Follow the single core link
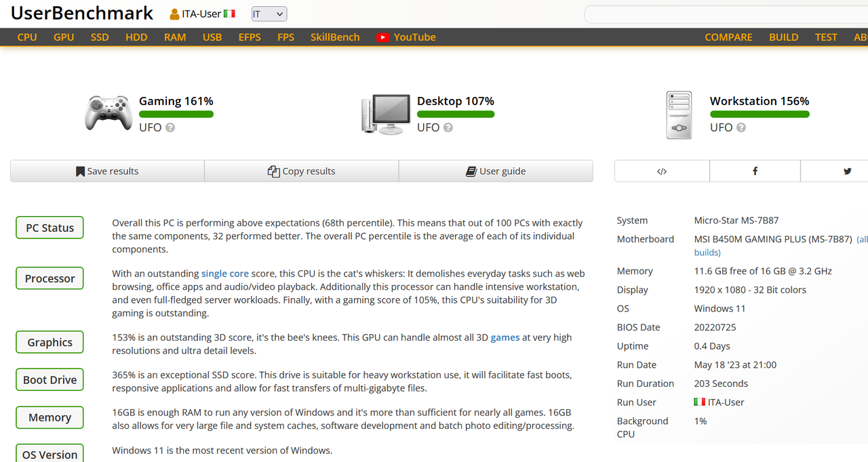 coord(225,274)
